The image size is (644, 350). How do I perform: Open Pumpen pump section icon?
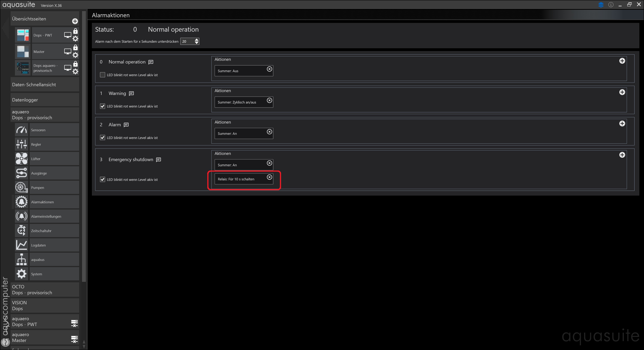click(x=21, y=188)
